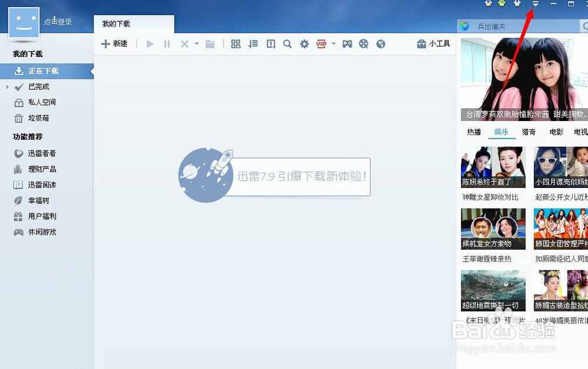Click the globe browser icon in toolbar
This screenshot has height=369, width=588.
(380, 44)
